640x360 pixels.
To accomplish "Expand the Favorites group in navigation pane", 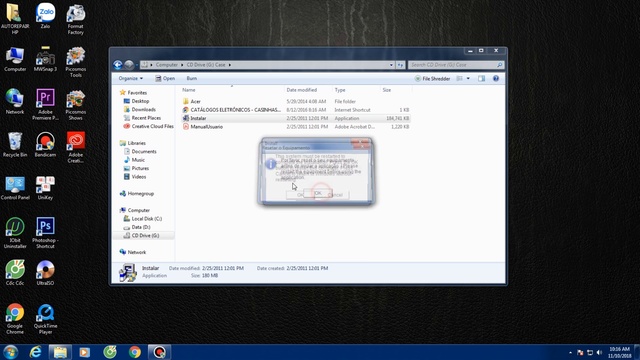I will click(x=137, y=93).
